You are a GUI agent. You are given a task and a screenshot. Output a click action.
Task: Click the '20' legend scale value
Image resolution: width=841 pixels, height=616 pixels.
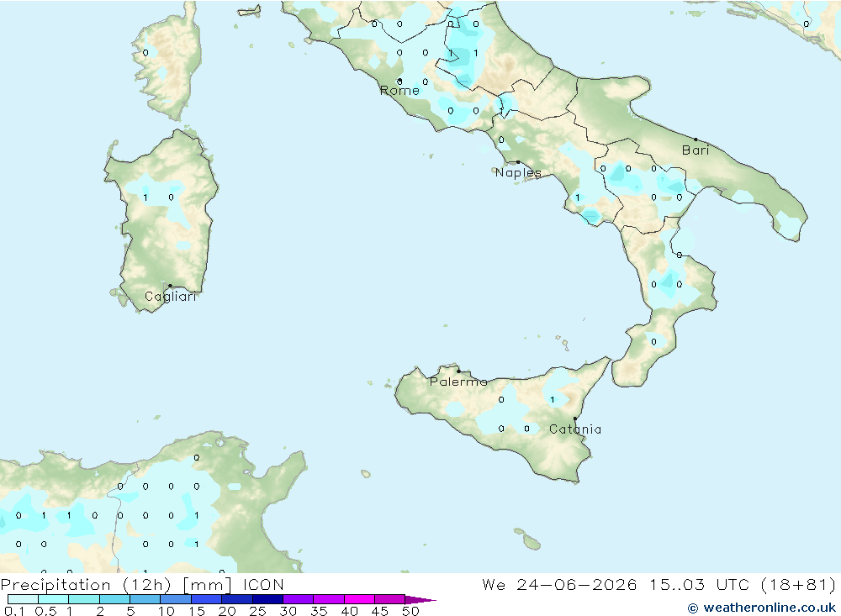(x=227, y=611)
